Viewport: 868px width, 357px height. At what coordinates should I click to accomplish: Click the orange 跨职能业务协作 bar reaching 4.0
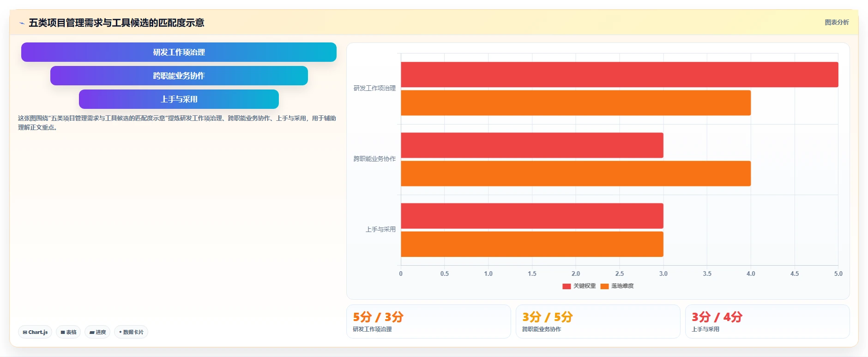[x=576, y=173]
